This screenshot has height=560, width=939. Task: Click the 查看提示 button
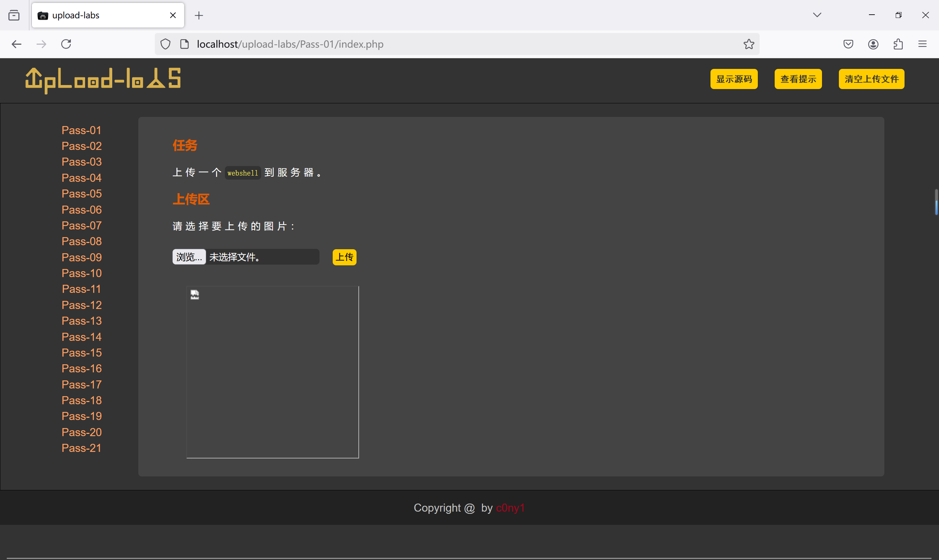798,79
